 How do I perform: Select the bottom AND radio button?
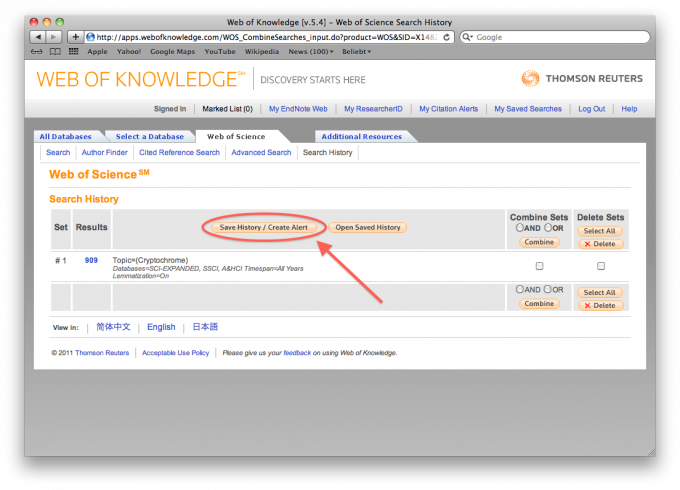tap(520, 289)
